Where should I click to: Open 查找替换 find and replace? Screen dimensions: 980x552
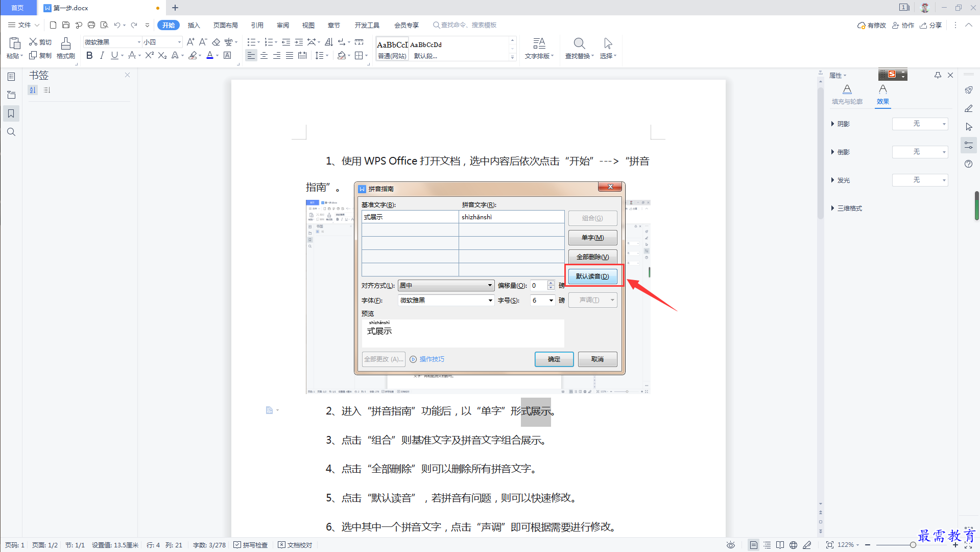point(579,49)
